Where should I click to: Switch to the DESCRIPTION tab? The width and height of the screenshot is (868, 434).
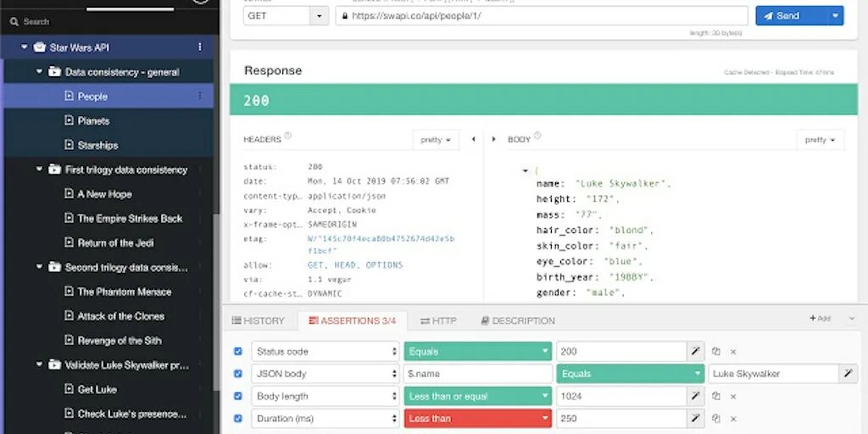518,320
